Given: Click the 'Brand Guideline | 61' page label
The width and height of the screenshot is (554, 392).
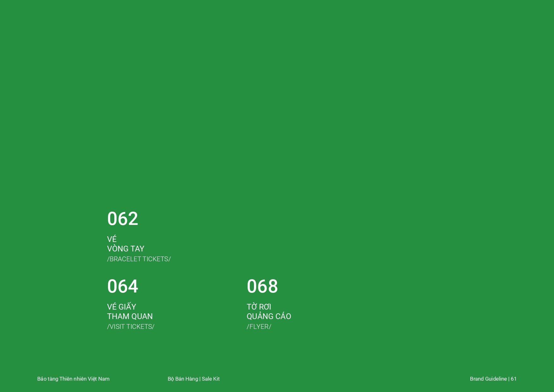Looking at the screenshot, I should 493,379.
